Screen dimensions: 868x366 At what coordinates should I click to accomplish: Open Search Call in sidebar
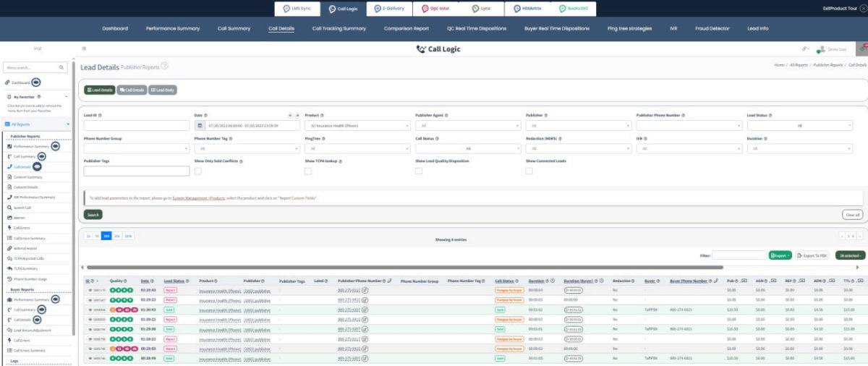tap(22, 207)
